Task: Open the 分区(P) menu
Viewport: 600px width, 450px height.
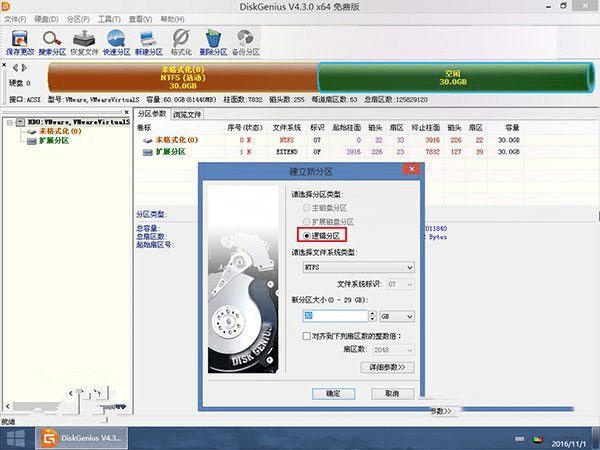Action: point(78,19)
